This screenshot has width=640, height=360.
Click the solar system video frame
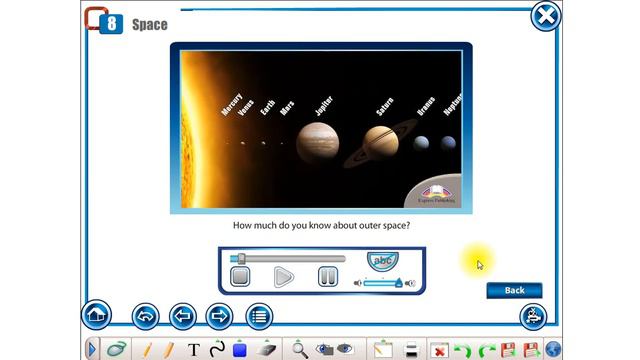(x=321, y=129)
